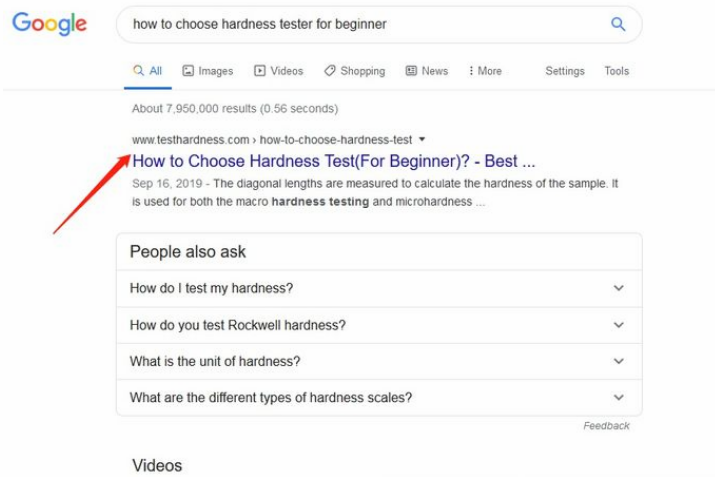Expand "How do I test my hardness?"
Screen dimensions: 715x477
click(x=379, y=288)
